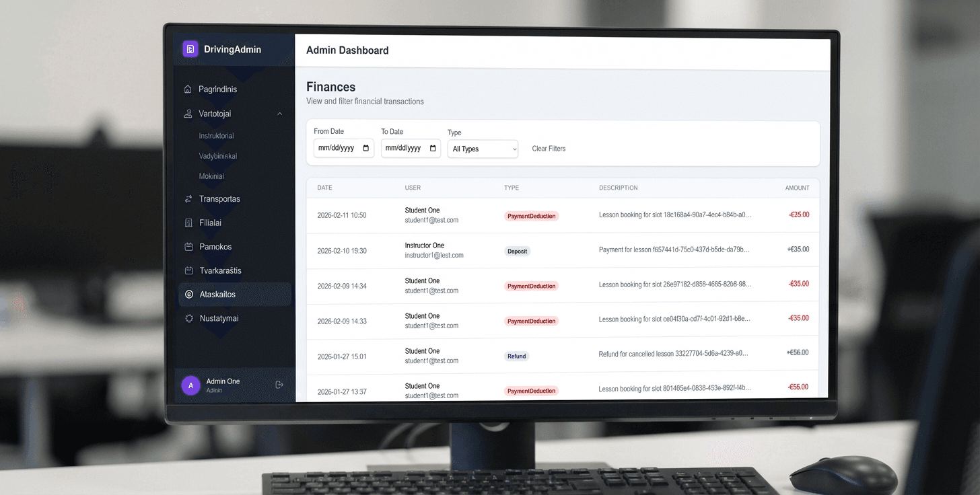This screenshot has height=495, width=980.
Task: Click the From Date input field
Action: pyautogui.click(x=337, y=148)
